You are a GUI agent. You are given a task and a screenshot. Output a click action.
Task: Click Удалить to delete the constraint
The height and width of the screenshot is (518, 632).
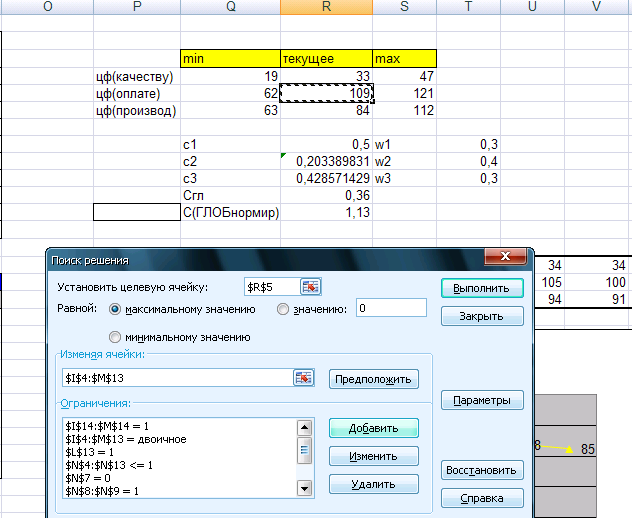click(x=373, y=485)
